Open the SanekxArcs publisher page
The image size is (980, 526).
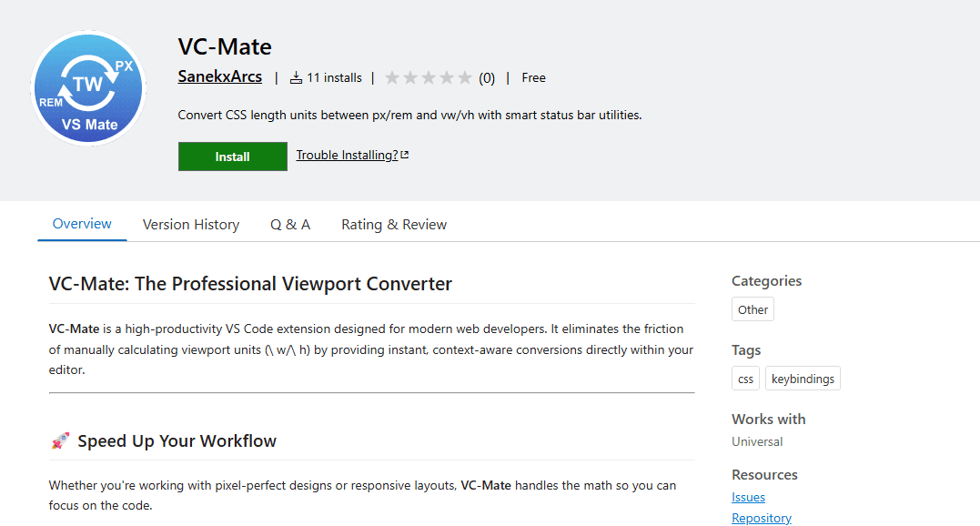tap(220, 76)
